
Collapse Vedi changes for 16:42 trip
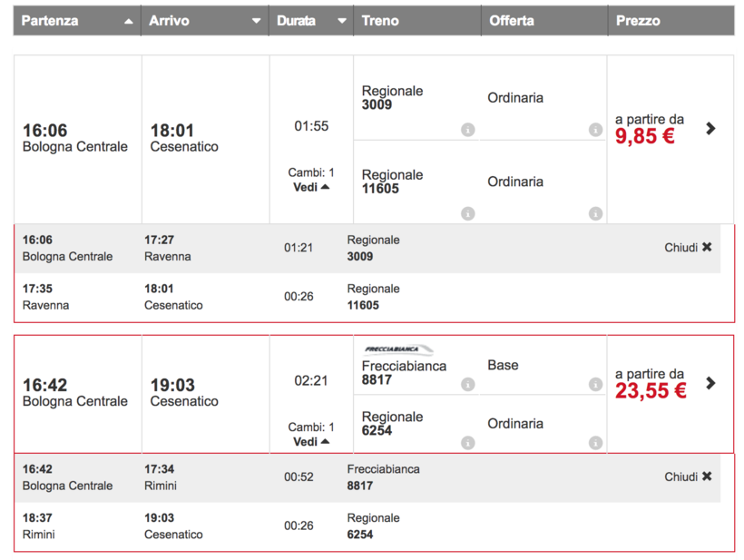point(311,441)
